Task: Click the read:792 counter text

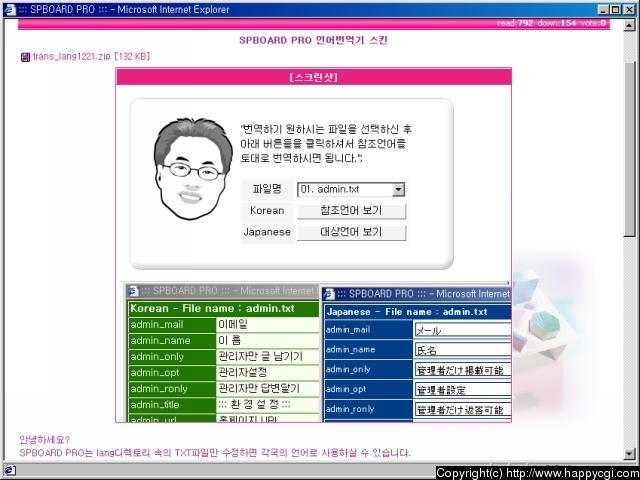Action: coord(515,23)
